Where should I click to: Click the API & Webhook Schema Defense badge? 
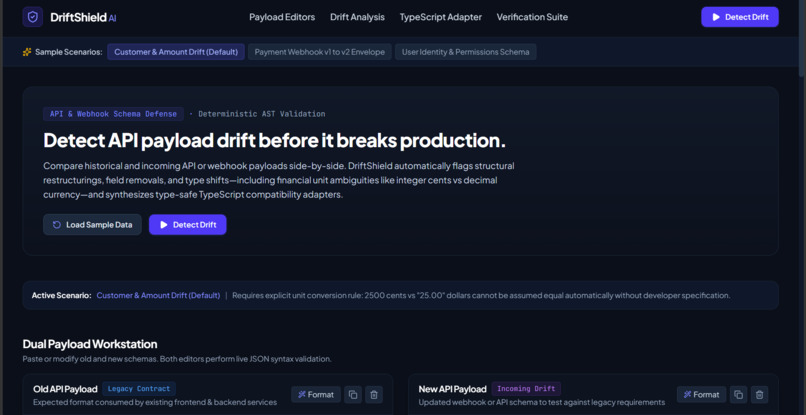click(x=113, y=114)
